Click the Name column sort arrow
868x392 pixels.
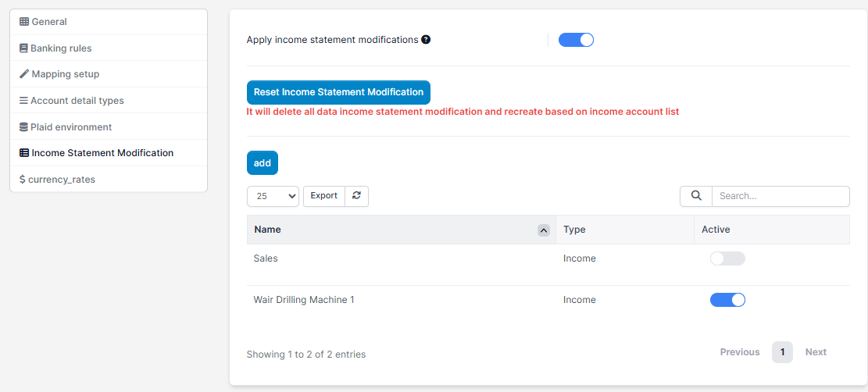[543, 230]
